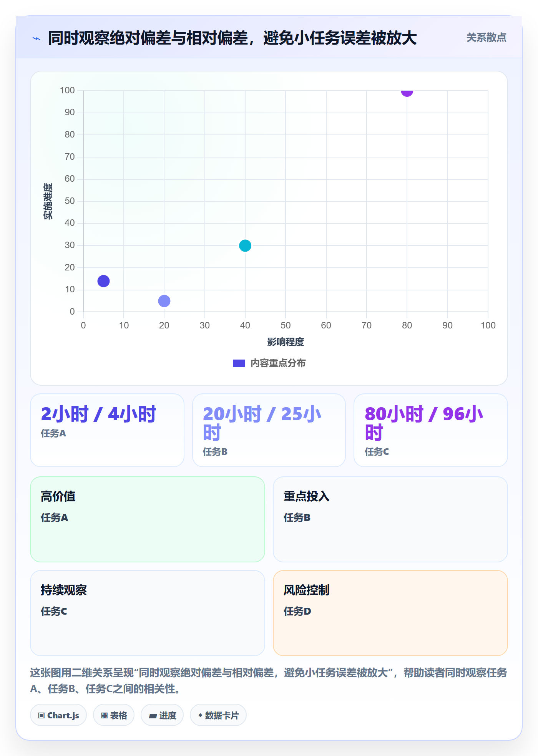The height and width of the screenshot is (756, 538).
Task: Click the 持续观察 quadrant card
Action: click(148, 613)
